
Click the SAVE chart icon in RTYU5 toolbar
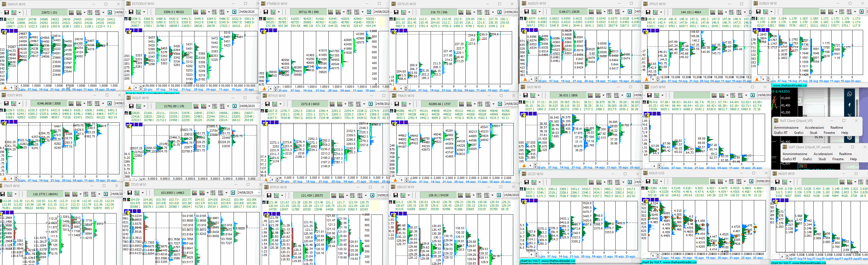(333, 104)
